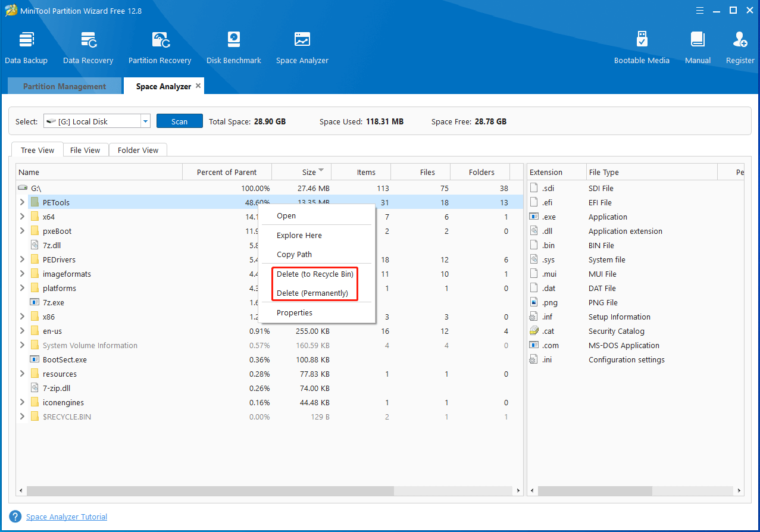Sort by the Size column header
The height and width of the screenshot is (532, 760).
coord(301,172)
